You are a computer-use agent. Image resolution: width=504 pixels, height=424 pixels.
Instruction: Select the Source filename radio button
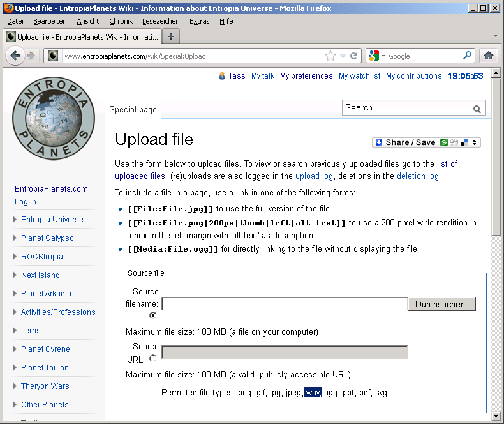(x=152, y=315)
